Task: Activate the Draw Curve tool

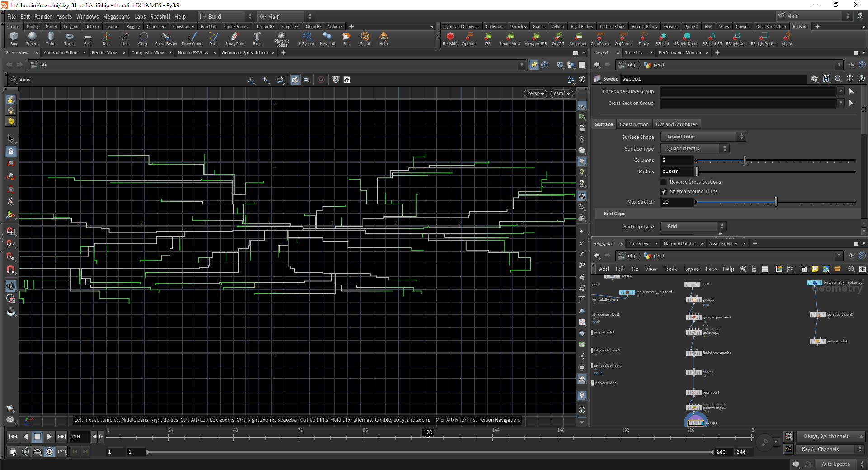Action: pos(192,38)
